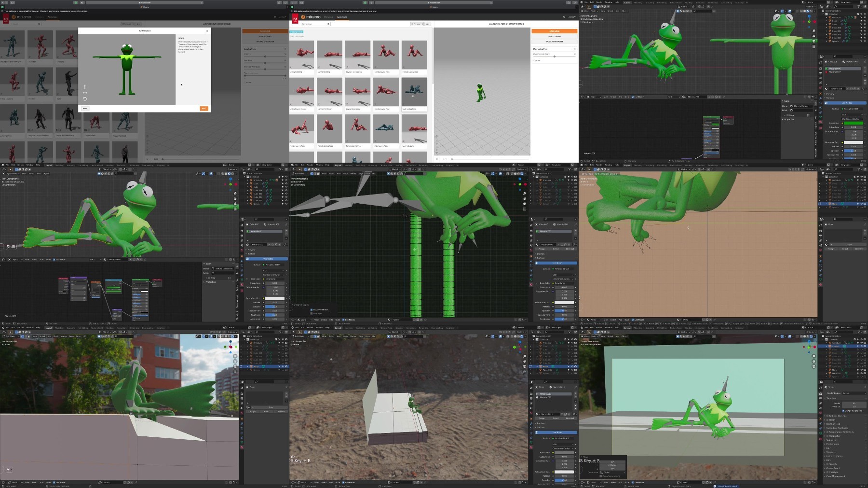Image resolution: width=868 pixels, height=488 pixels.
Task: Click the pan hand gizmo in Camera Perspective viewport
Action: pos(814,361)
